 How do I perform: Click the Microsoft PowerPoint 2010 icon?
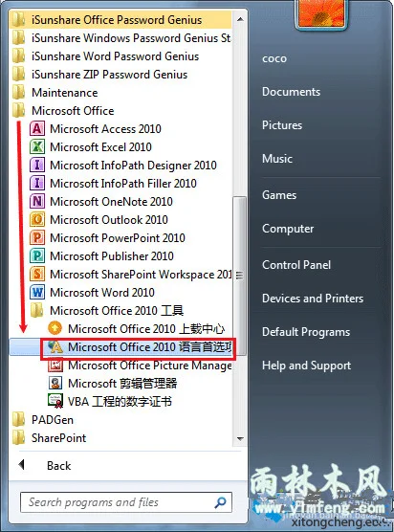(37, 238)
